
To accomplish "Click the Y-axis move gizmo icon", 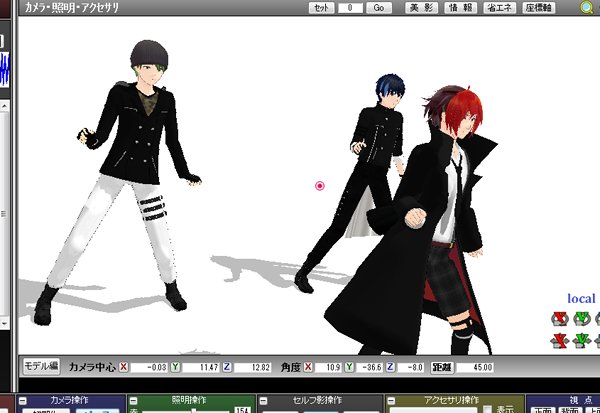I will coord(582,340).
